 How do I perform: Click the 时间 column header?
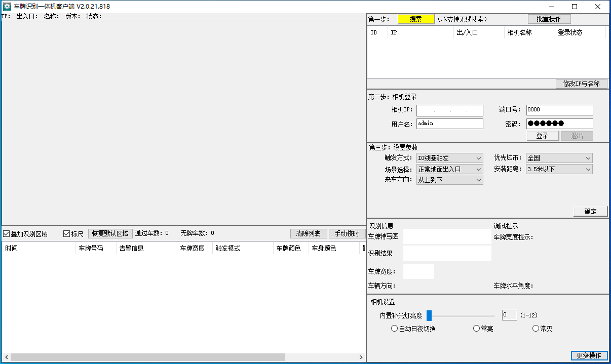point(39,248)
